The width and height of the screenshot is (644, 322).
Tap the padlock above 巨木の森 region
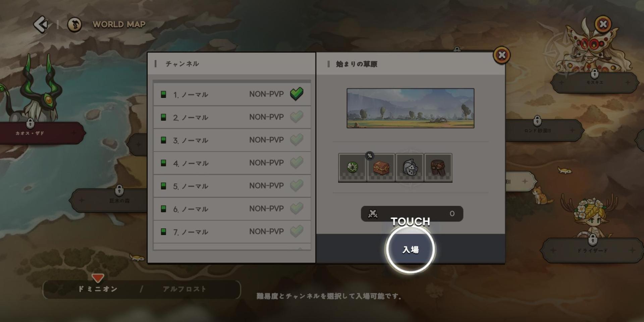click(119, 190)
